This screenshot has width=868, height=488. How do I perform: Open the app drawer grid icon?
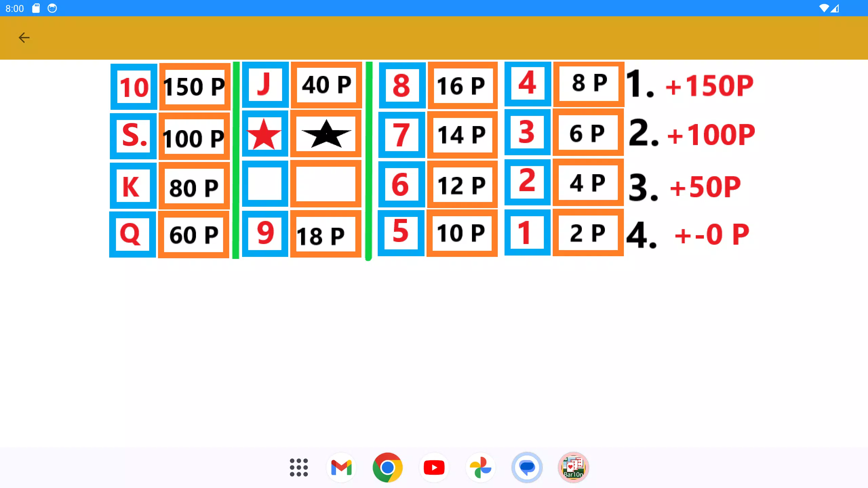click(299, 467)
